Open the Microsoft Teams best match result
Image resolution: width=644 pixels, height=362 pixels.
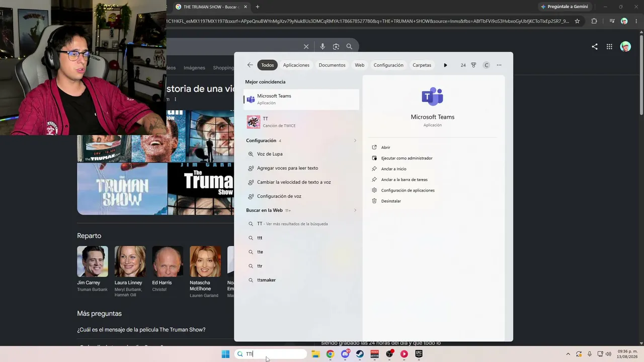pyautogui.click(x=301, y=99)
